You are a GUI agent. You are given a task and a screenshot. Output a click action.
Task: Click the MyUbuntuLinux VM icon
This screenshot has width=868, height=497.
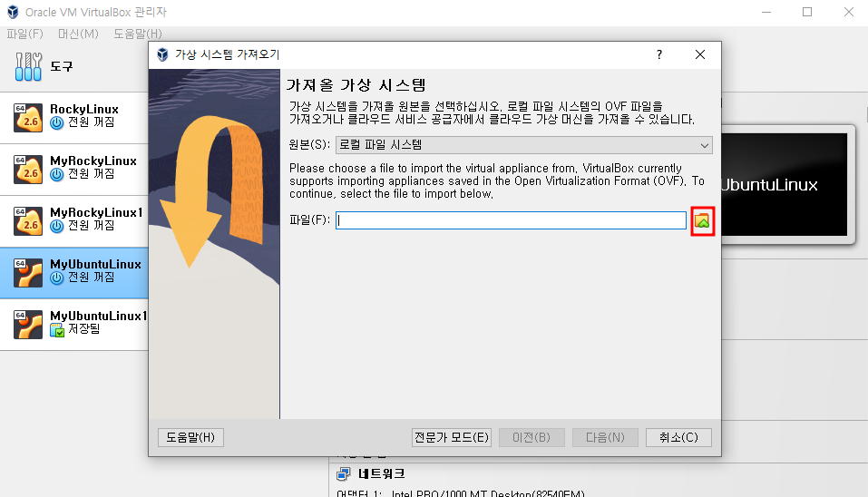point(28,272)
